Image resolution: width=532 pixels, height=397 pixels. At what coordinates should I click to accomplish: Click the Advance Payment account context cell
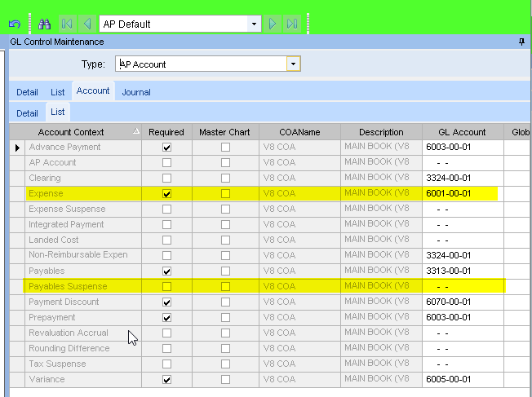pos(83,147)
